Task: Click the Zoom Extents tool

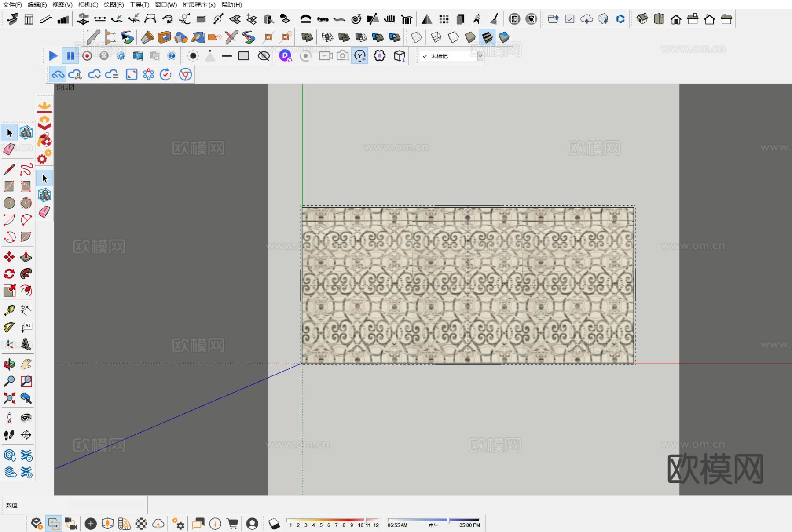Action: [9, 398]
